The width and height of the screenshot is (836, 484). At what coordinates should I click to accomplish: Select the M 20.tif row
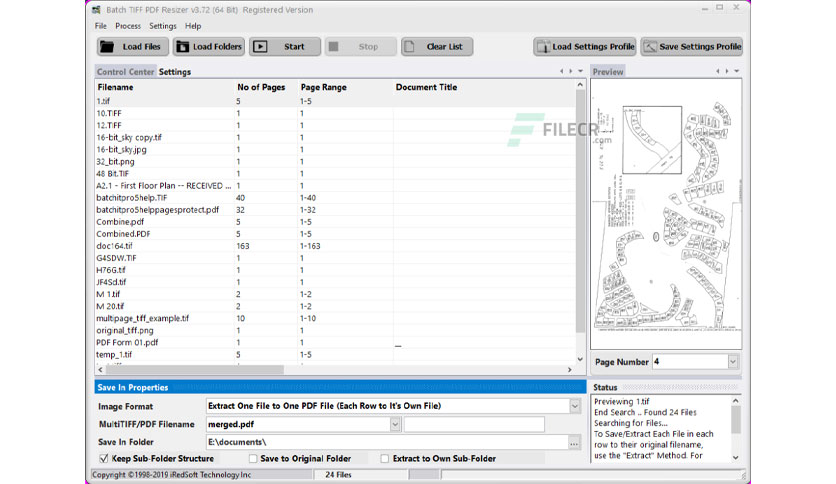pyautogui.click(x=335, y=306)
